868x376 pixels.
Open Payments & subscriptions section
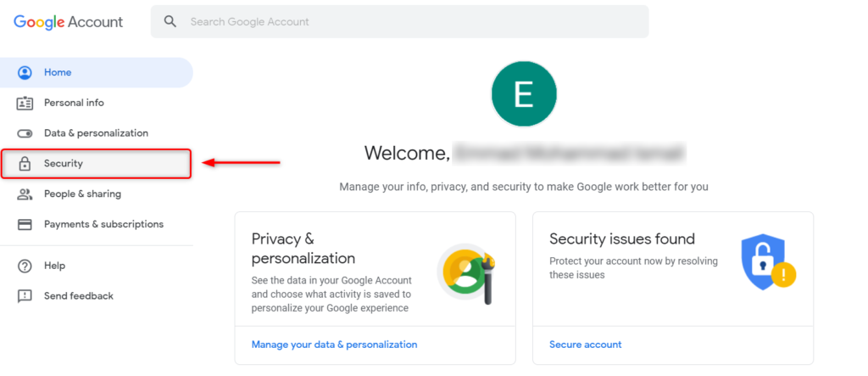[x=97, y=224]
